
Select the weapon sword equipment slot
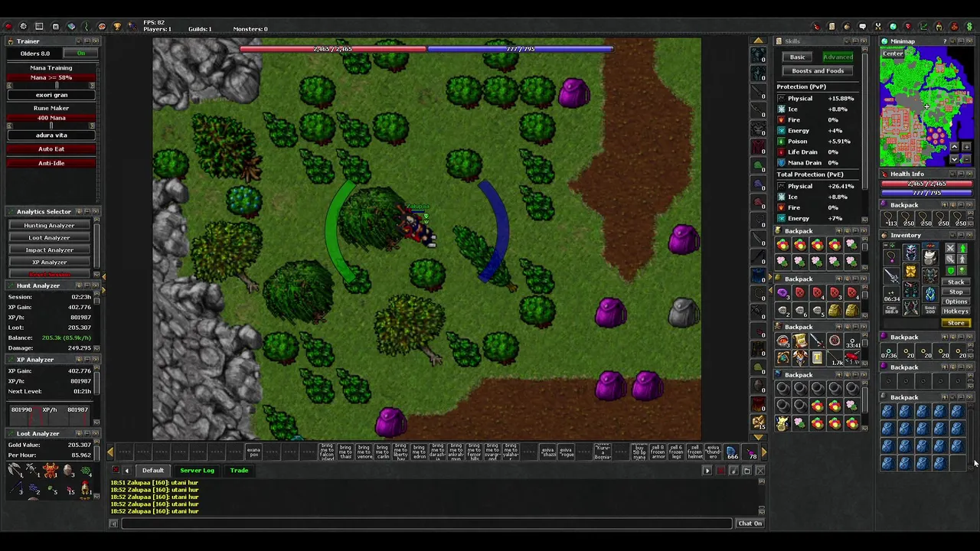(892, 275)
